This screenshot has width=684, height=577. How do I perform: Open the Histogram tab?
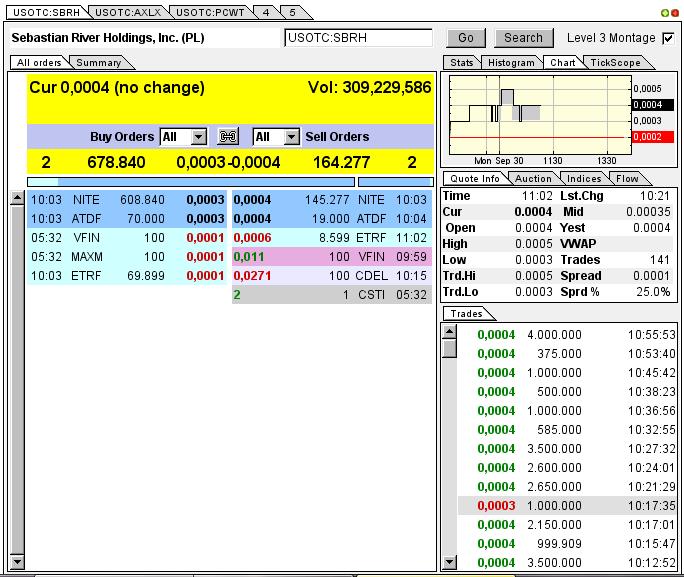pos(511,63)
